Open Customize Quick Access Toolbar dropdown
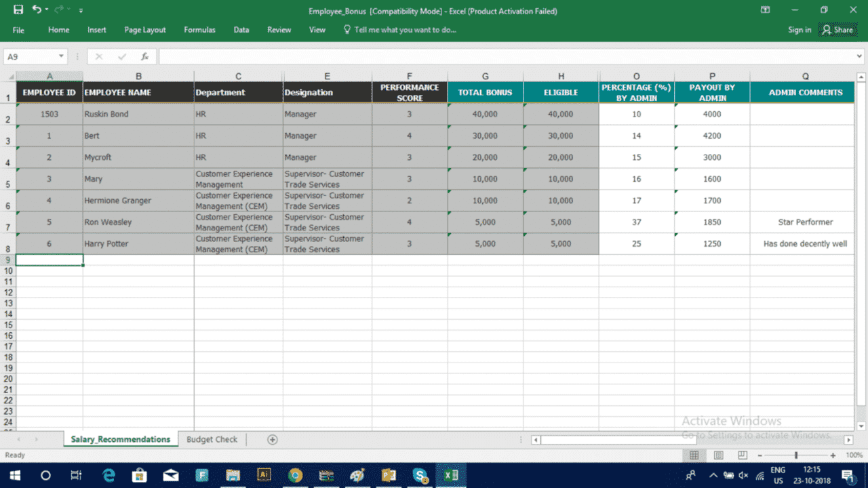The height and width of the screenshot is (488, 868). [x=81, y=11]
